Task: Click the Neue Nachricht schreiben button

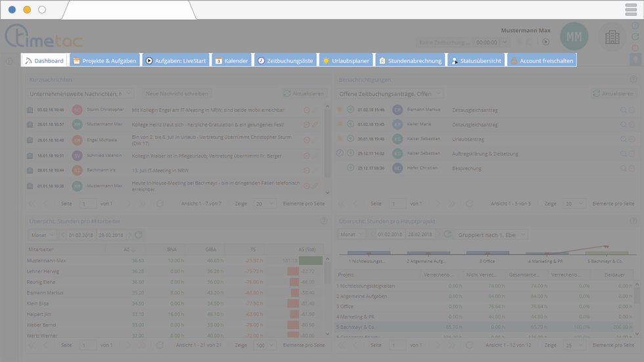Action: pyautogui.click(x=177, y=94)
